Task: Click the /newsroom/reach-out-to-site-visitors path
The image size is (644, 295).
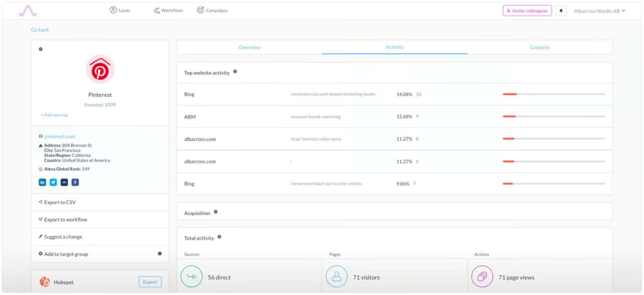Action: tap(326, 184)
